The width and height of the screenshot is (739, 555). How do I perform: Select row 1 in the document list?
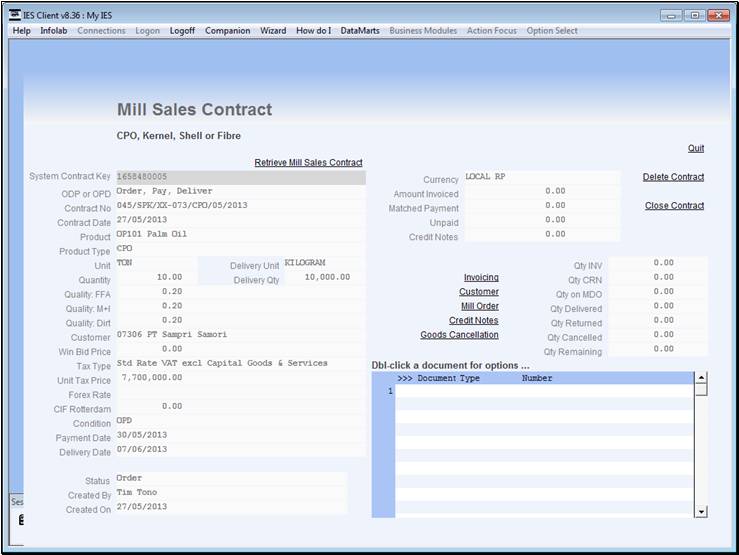click(x=544, y=391)
